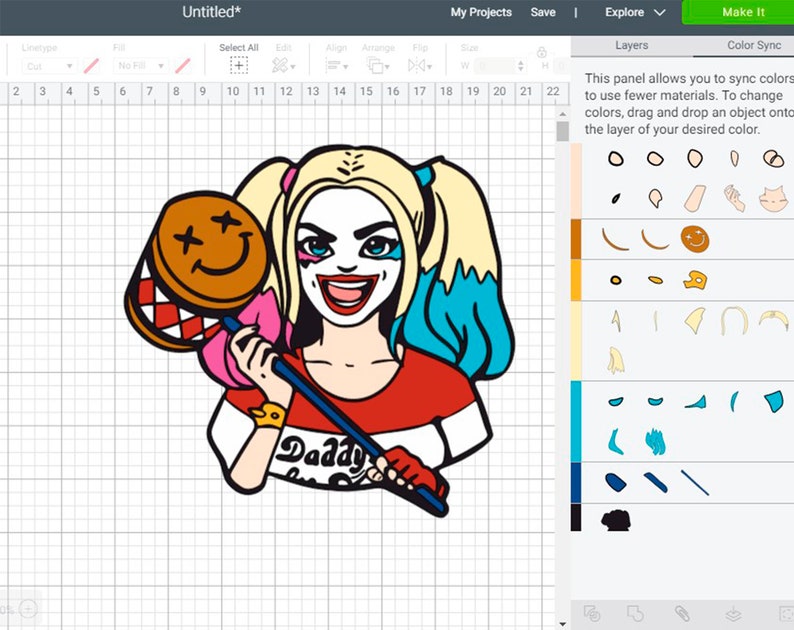Click the black color bar
The width and height of the screenshot is (794, 630).
(576, 518)
